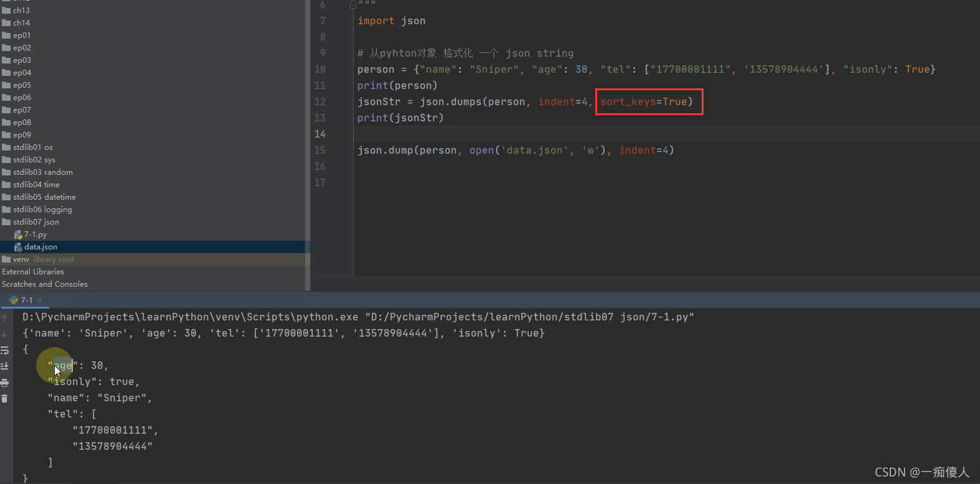
Task: Click the Down the Stack Trace arrow
Action: point(5,334)
